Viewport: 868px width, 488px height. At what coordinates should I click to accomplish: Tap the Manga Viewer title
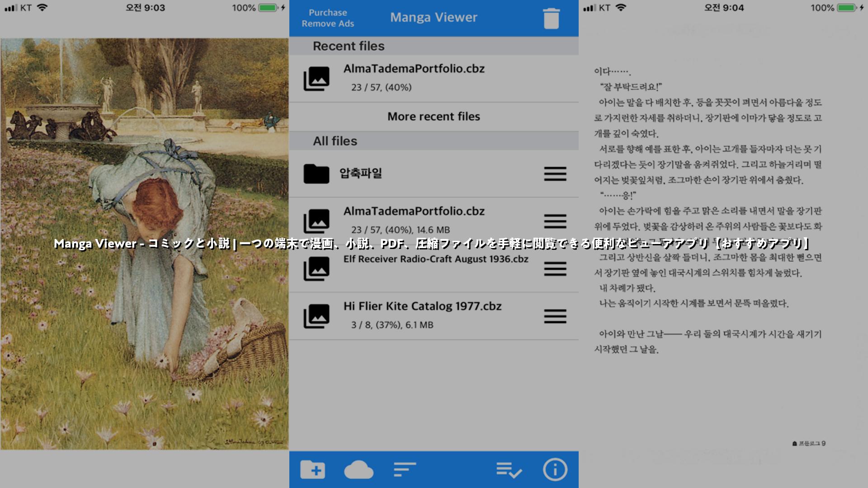pos(434,17)
